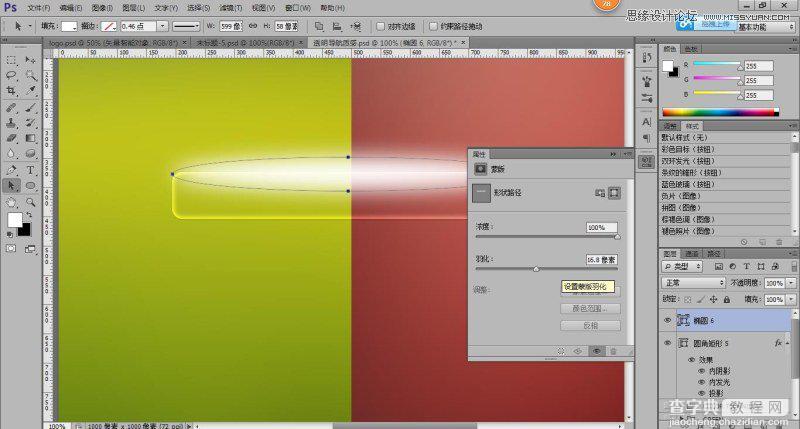Apply the 双环发光（按钮）style
Viewport: 800px width, 429px height.
coord(726,161)
